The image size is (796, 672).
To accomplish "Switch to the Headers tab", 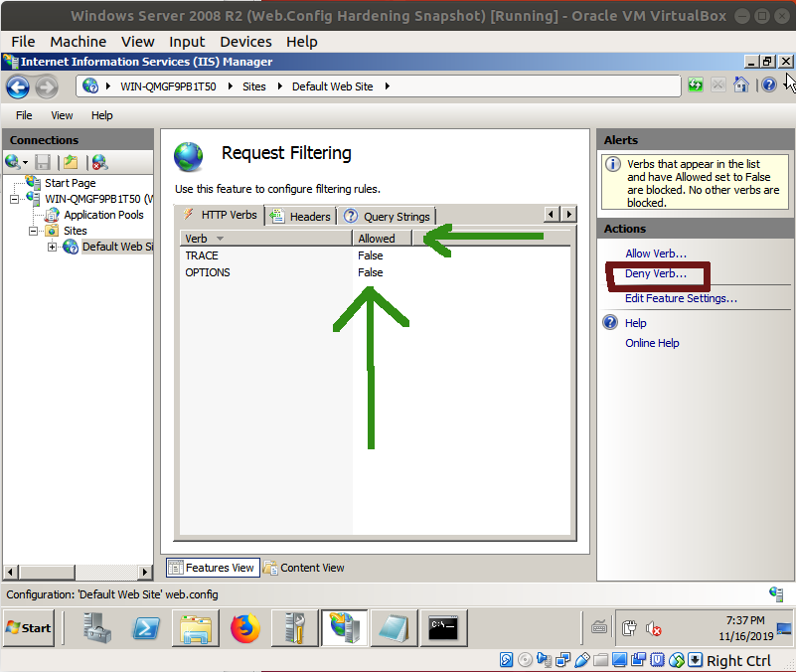I will point(300,217).
